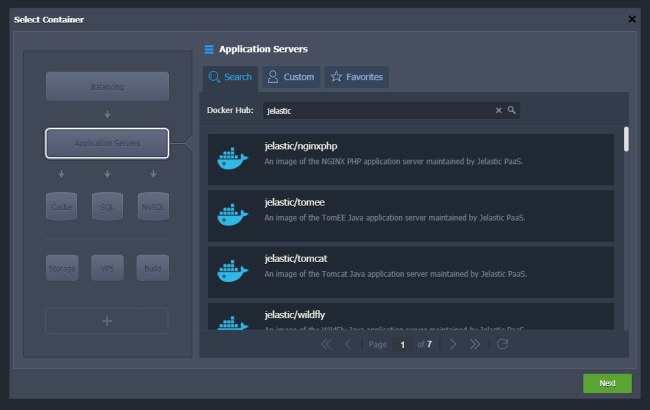Viewport: 650px width, 410px height.
Task: Click the results list scrollbar thumb
Action: (626, 139)
